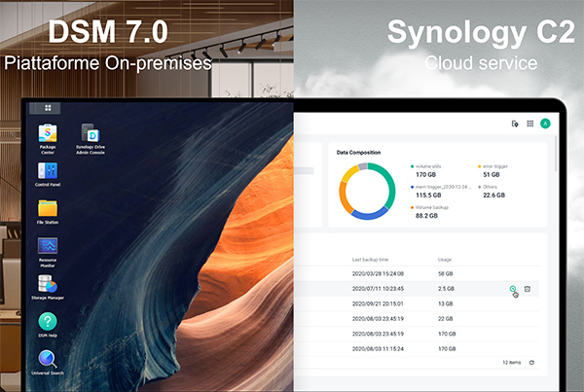Select the 2020/07/11 10:23:45 backup row
The image size is (584, 392).
417,289
